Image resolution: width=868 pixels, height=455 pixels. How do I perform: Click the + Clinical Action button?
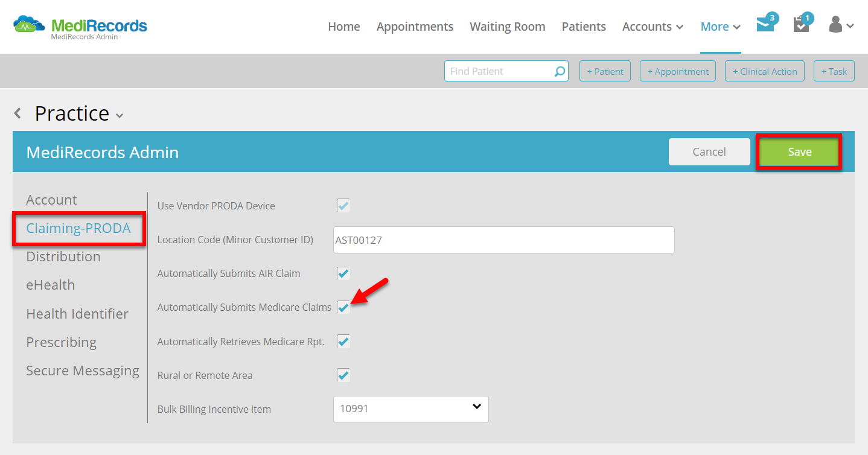click(x=765, y=71)
